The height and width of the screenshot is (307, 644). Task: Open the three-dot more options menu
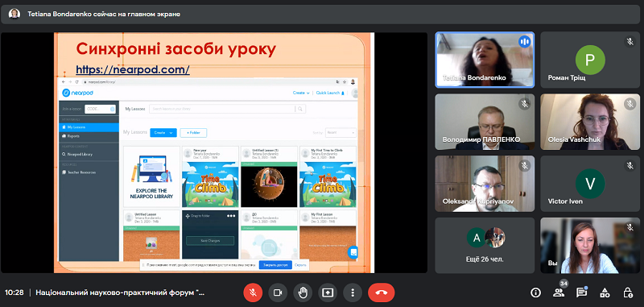[353, 292]
